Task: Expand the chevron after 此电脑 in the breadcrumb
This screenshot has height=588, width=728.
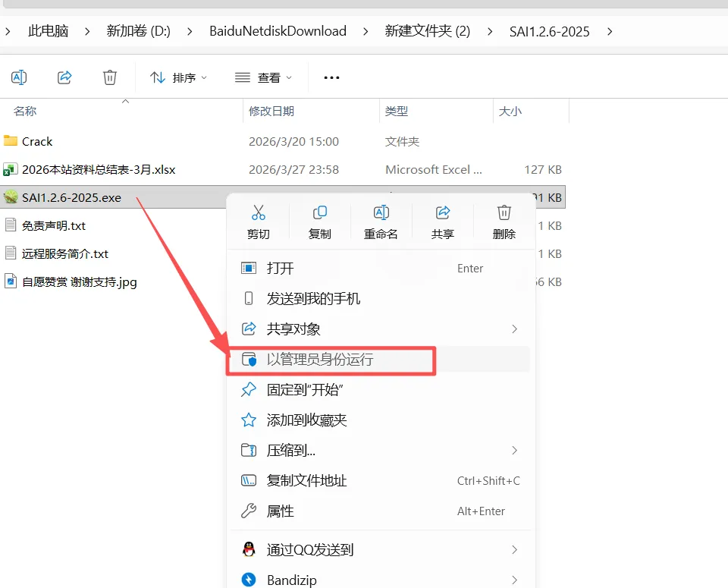Action: coord(87,32)
